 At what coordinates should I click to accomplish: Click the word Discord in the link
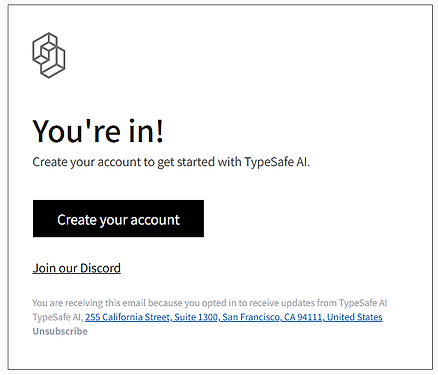(x=100, y=268)
